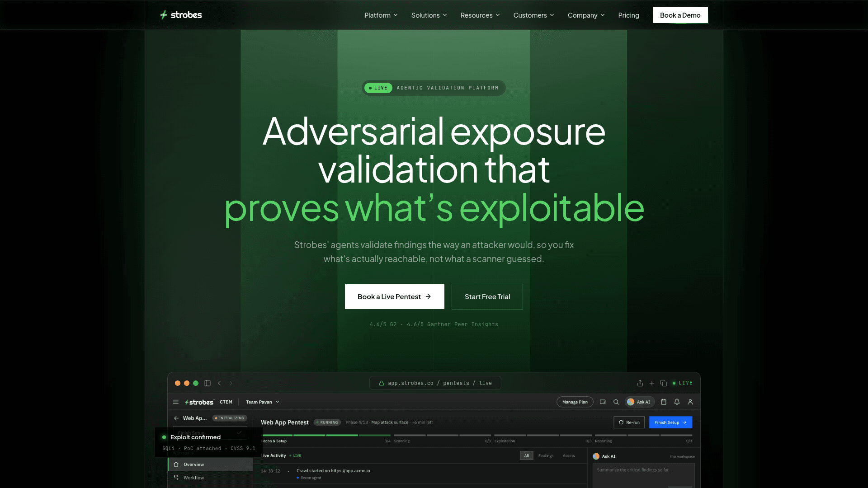Viewport: 868px width, 488px height.
Task: Click the Workflow icon in sidebar
Action: 176,478
